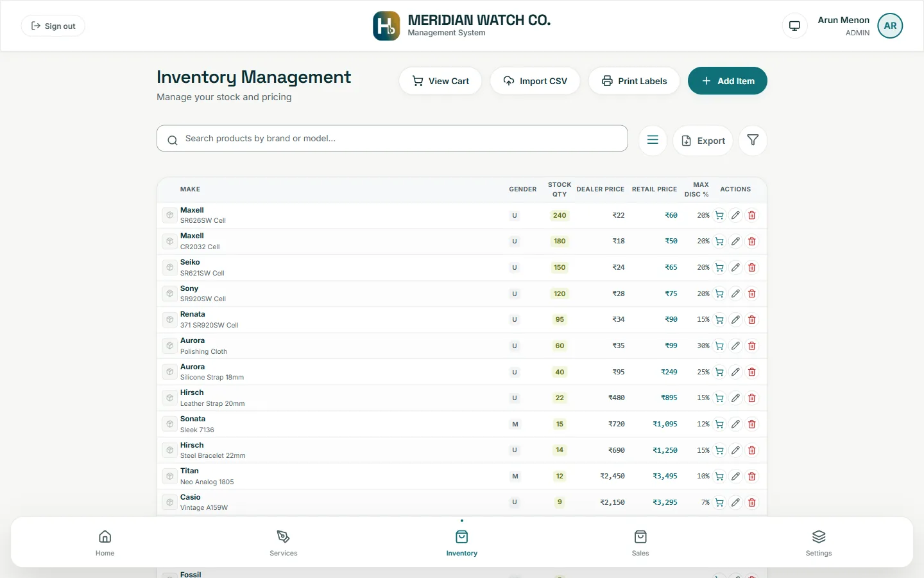
Task: Click the Retail Price column header
Action: tap(654, 189)
